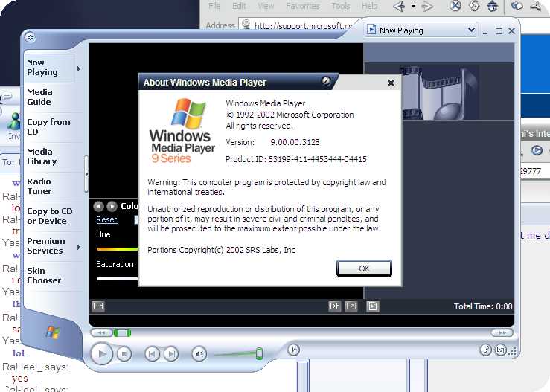Show next enhancement settings panel
550x392 pixels.
pyautogui.click(x=112, y=206)
